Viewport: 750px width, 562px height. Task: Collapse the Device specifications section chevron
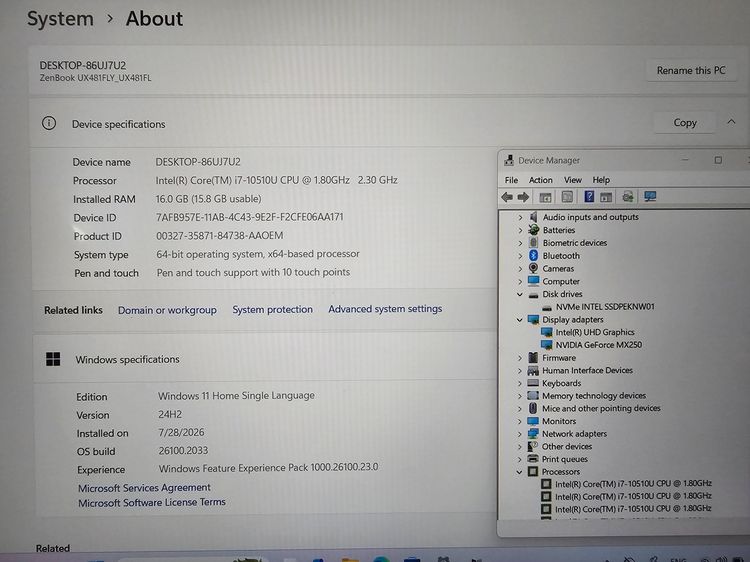point(731,122)
